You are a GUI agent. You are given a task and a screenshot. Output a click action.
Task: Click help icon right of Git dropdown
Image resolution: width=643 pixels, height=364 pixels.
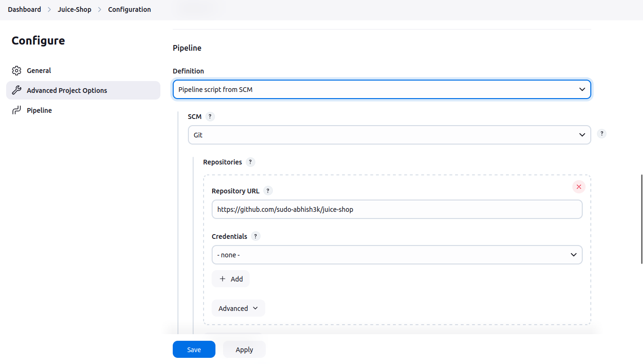click(602, 134)
